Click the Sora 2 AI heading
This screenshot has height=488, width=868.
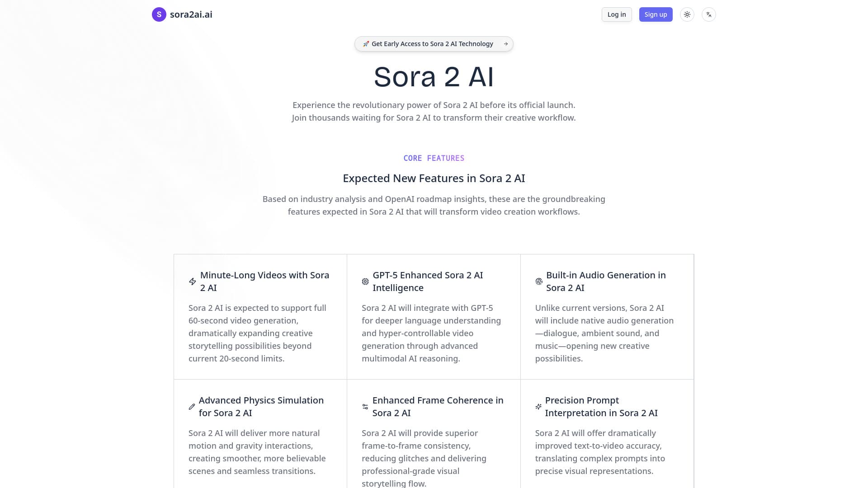434,77
